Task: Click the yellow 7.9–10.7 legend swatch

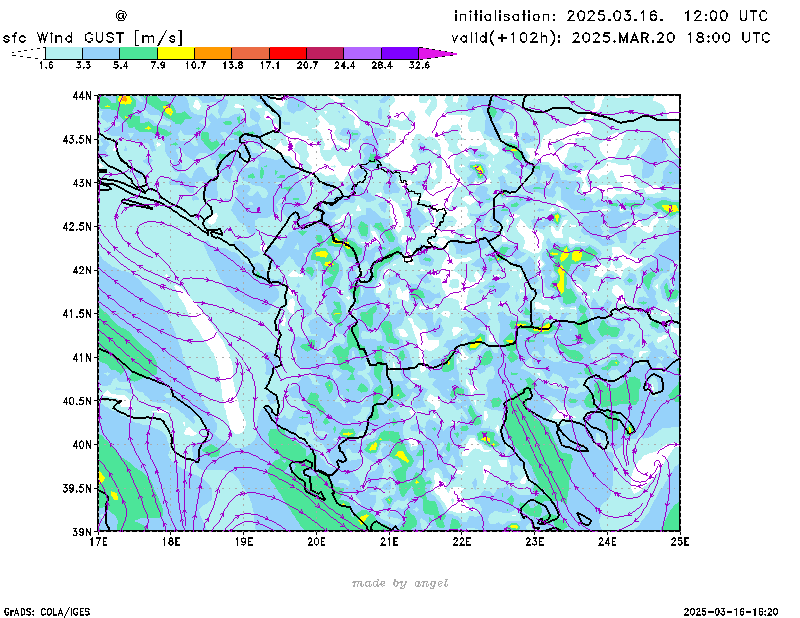Action: pos(176,52)
